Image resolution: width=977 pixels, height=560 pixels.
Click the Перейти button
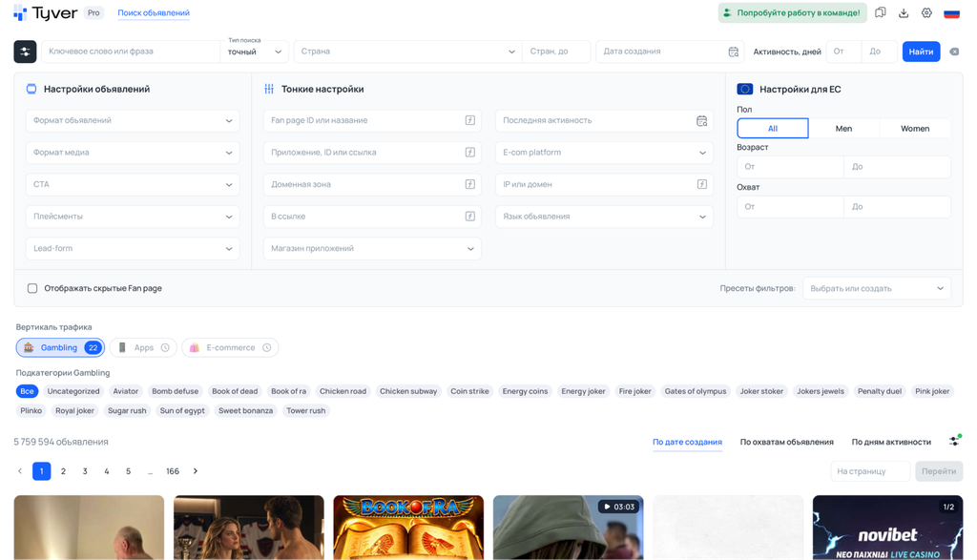coord(939,471)
